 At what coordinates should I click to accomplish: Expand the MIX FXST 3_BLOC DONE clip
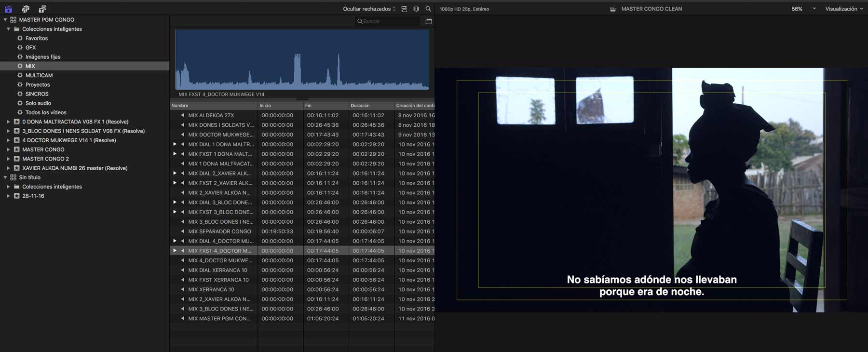tap(175, 212)
